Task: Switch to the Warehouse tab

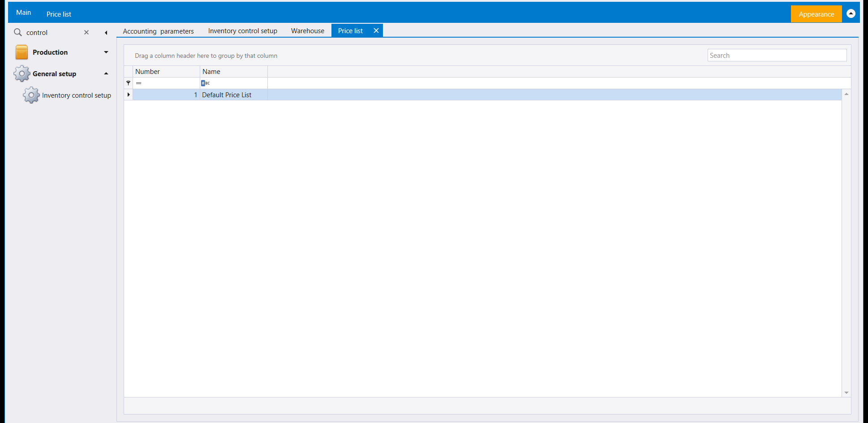Action: point(308,31)
